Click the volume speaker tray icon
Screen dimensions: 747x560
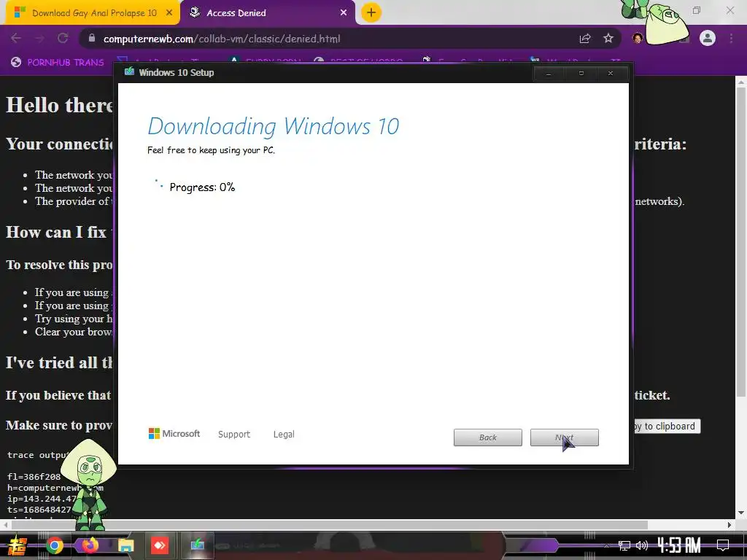coord(642,545)
